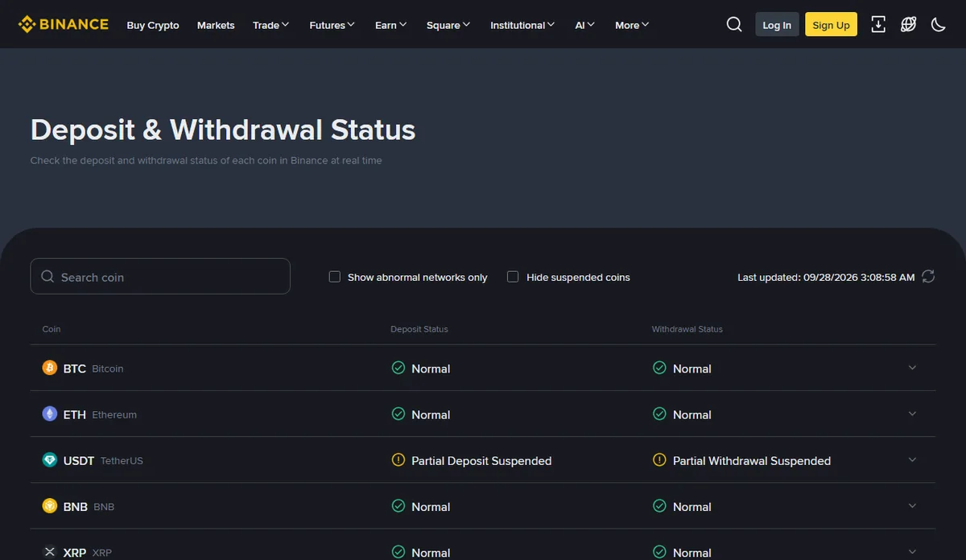
Task: Open the More menu
Action: 632,25
